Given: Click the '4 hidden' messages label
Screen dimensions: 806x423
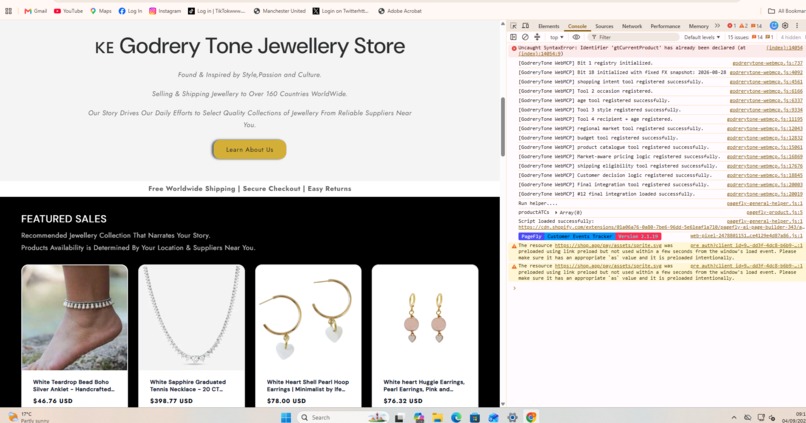Looking at the screenshot, I should pos(791,37).
